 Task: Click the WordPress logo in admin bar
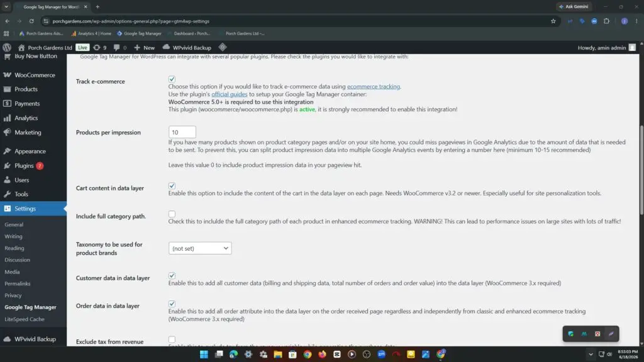point(7,48)
